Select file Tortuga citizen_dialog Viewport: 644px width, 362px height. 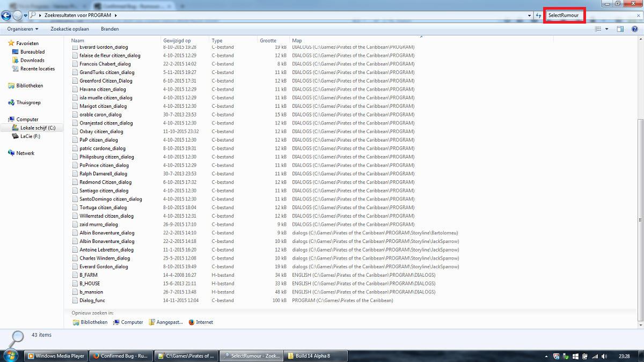coord(103,208)
